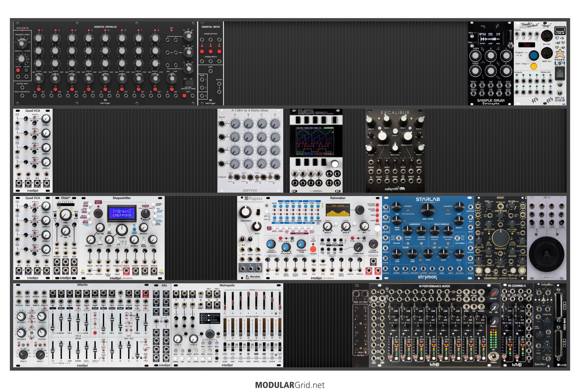Image resolution: width=580 pixels, height=392 pixels.
Task: Click the Reso knob on Ripples
Action: click(x=257, y=226)
